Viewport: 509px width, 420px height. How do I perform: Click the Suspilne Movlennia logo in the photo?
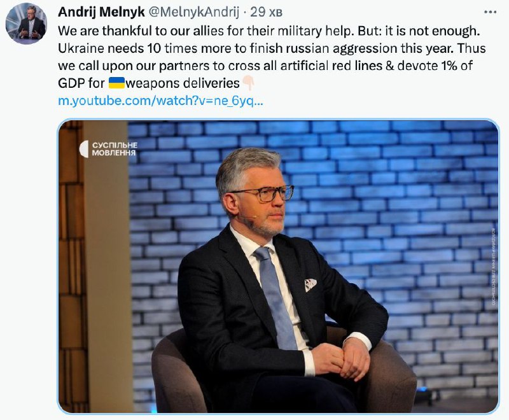tap(83, 149)
